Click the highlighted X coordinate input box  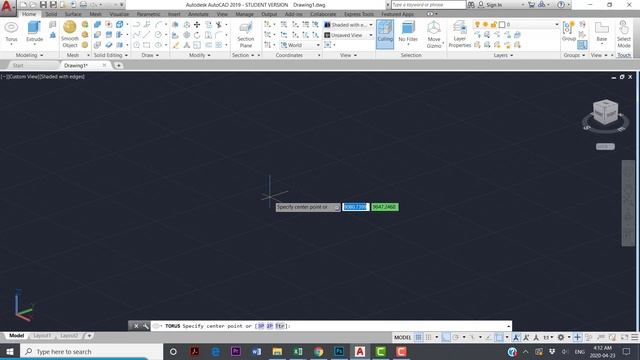tap(356, 207)
